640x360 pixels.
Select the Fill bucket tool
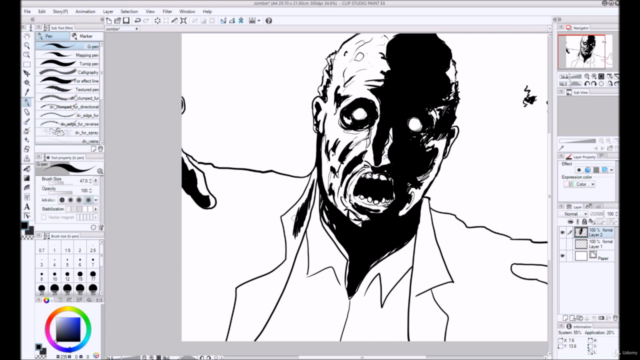pos(27,169)
